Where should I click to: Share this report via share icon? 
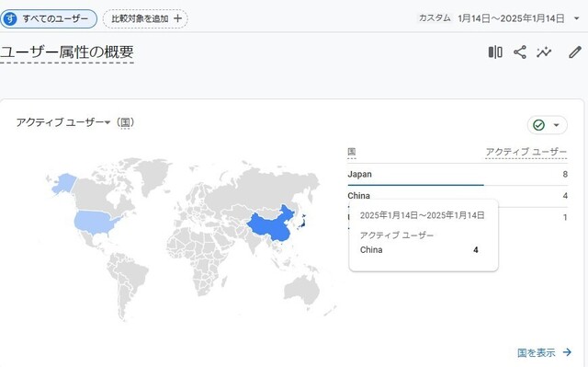point(520,52)
